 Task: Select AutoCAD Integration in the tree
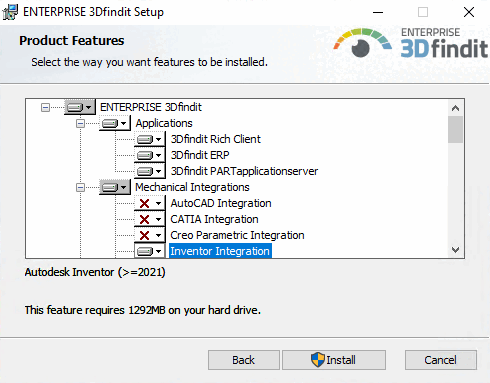tap(221, 203)
